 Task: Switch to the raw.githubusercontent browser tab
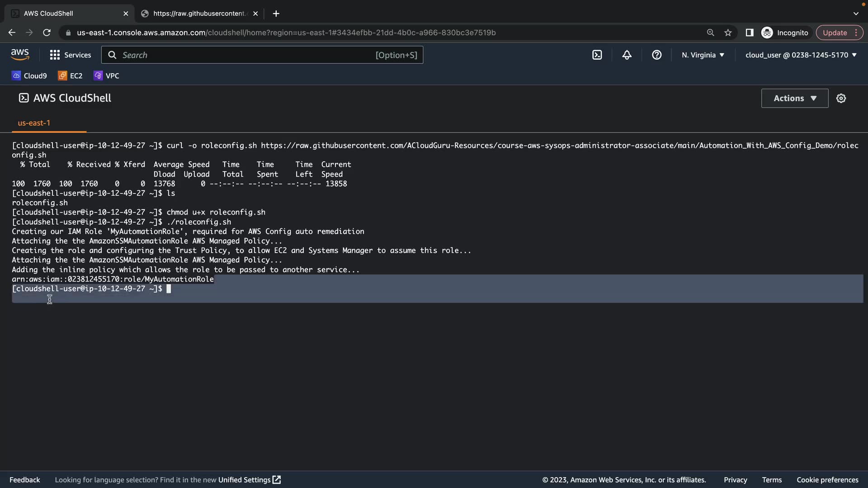point(199,14)
